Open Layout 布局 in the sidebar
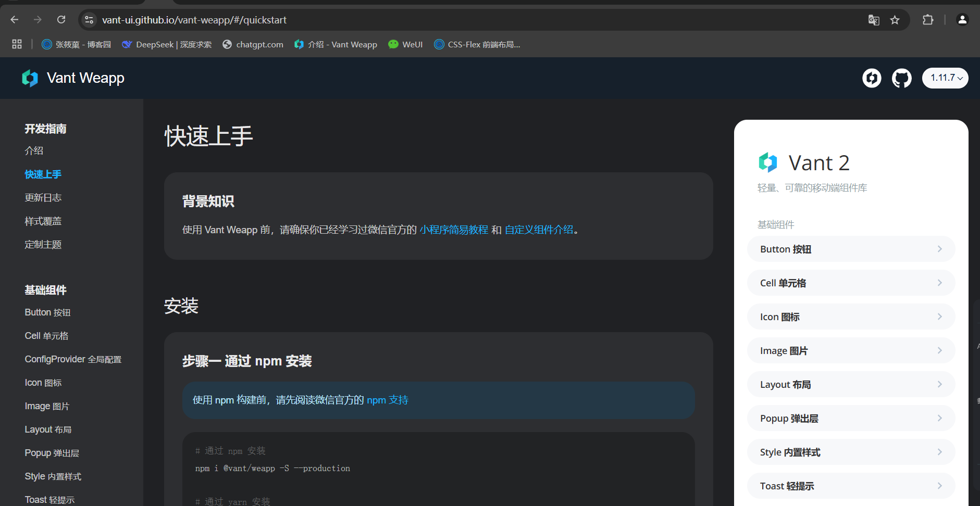The height and width of the screenshot is (506, 980). (x=48, y=429)
